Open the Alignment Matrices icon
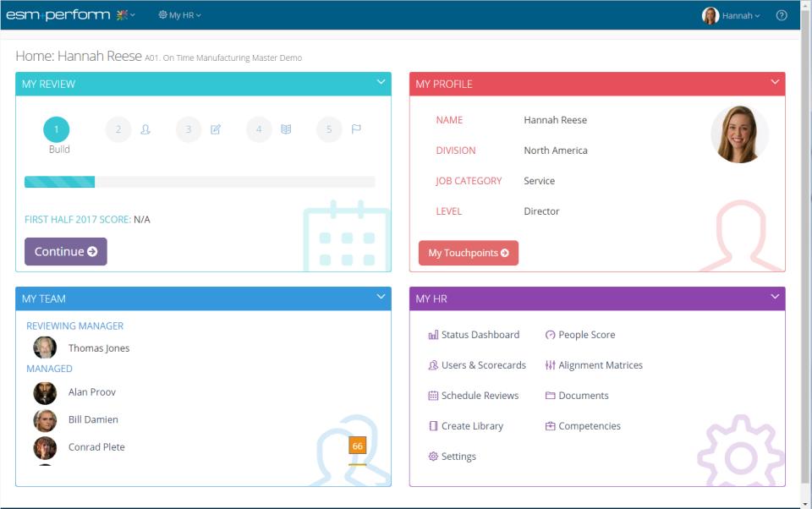The image size is (812, 509). [550, 364]
